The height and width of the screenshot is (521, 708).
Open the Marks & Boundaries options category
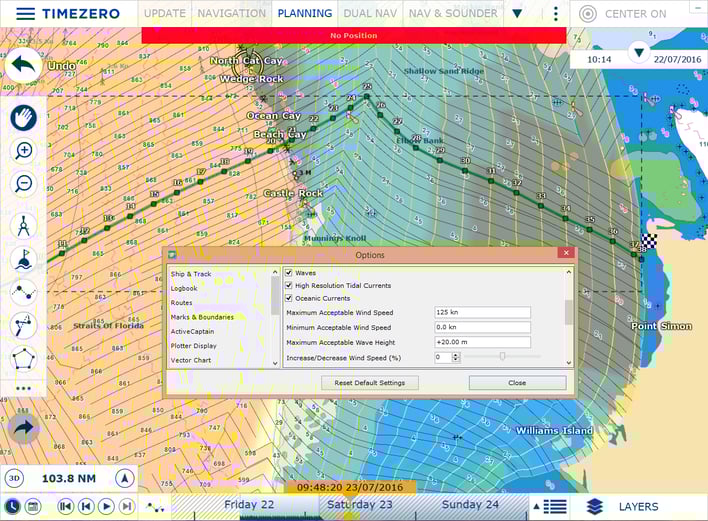(x=202, y=317)
